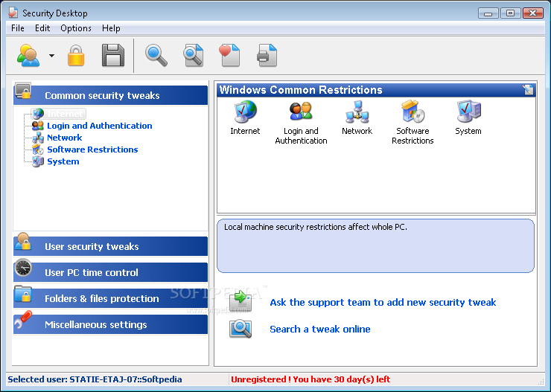Open the user selector dropdown arrow
The image size is (551, 392).
[x=51, y=56]
